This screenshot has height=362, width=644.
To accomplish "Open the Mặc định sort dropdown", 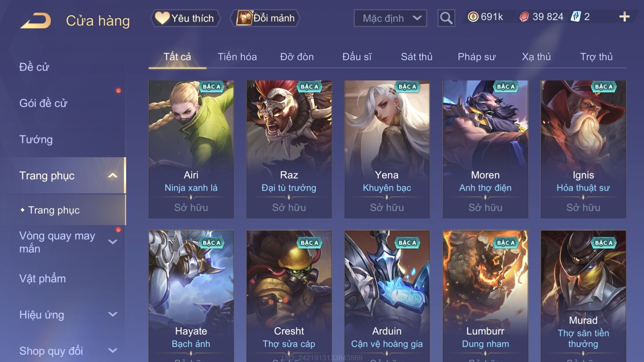I will point(390,18).
